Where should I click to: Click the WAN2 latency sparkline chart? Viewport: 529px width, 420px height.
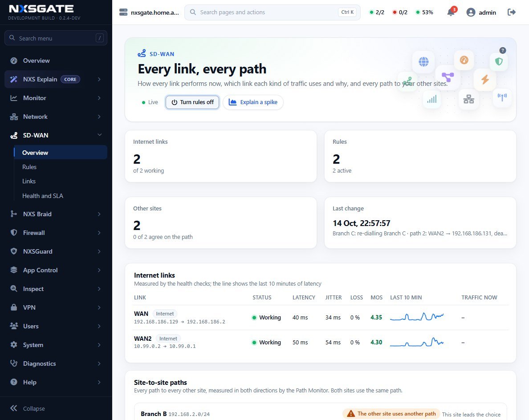(417, 342)
